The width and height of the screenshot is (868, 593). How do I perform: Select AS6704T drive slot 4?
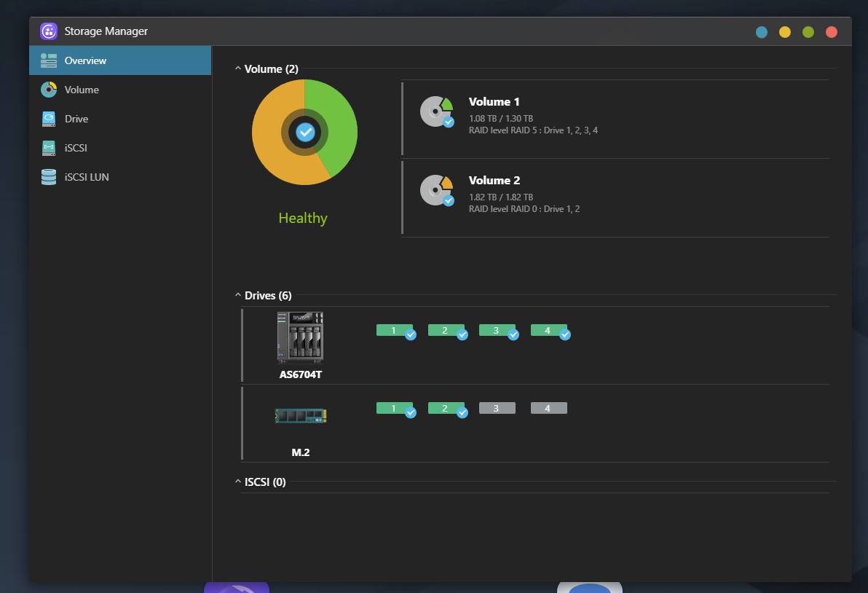click(548, 331)
